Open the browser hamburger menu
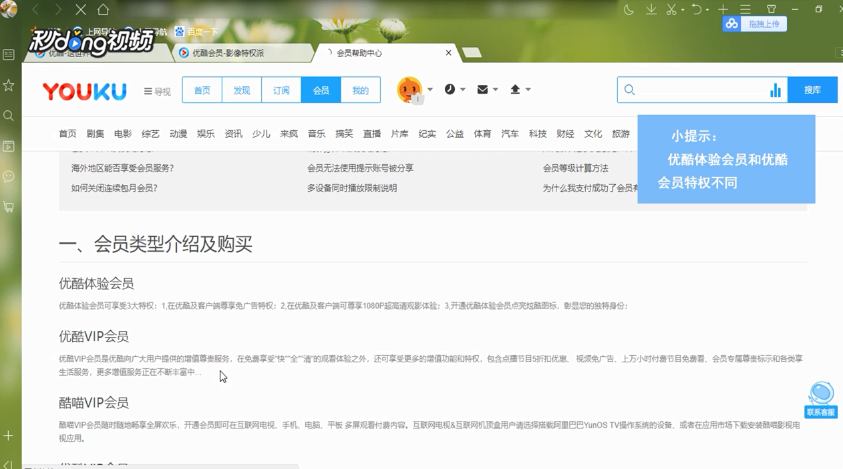 click(745, 9)
